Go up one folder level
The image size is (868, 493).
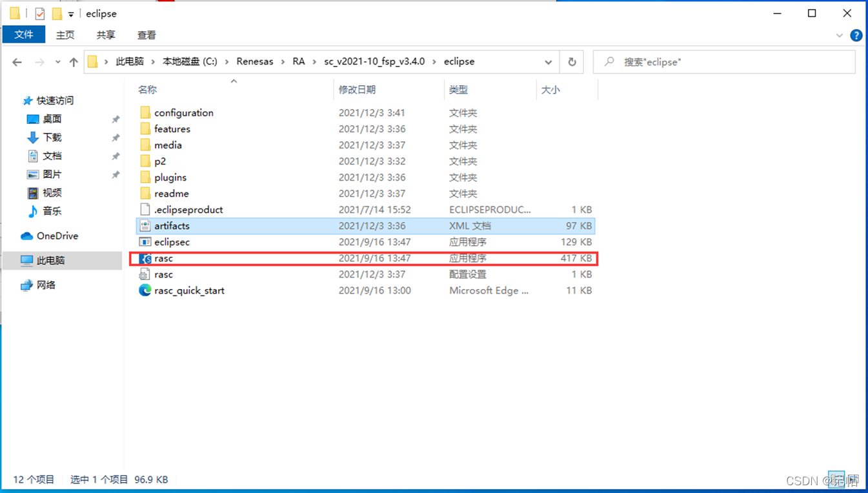74,62
